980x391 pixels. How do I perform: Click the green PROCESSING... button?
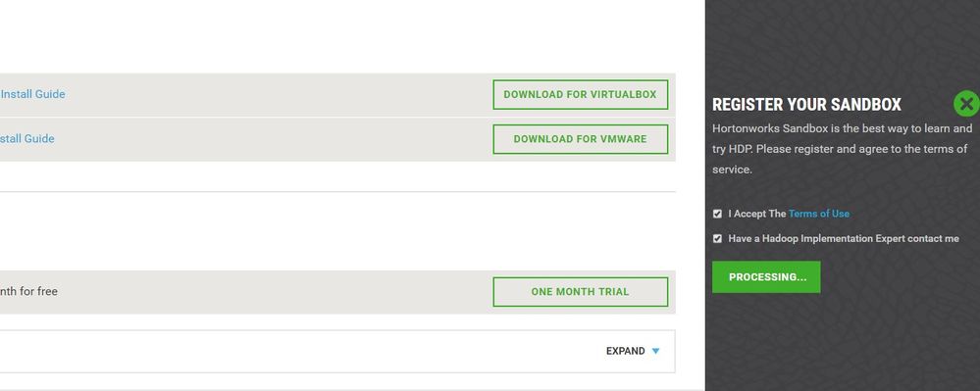click(766, 276)
